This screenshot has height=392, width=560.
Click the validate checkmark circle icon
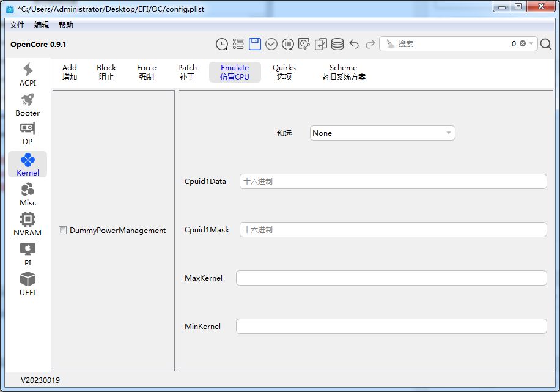coord(271,44)
